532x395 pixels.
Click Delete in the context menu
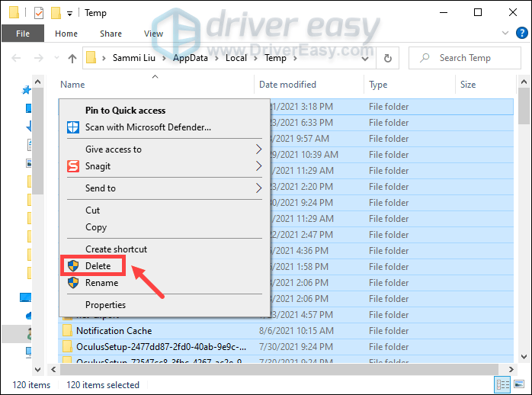tap(98, 266)
